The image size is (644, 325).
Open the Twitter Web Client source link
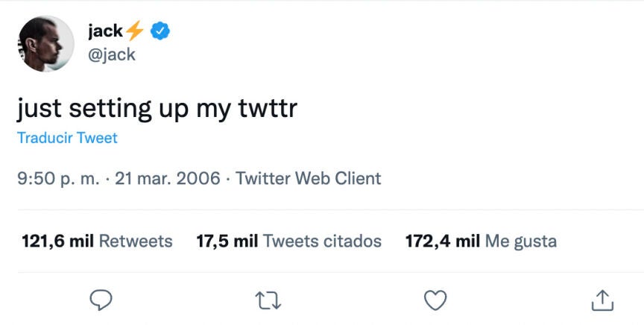[x=309, y=179]
